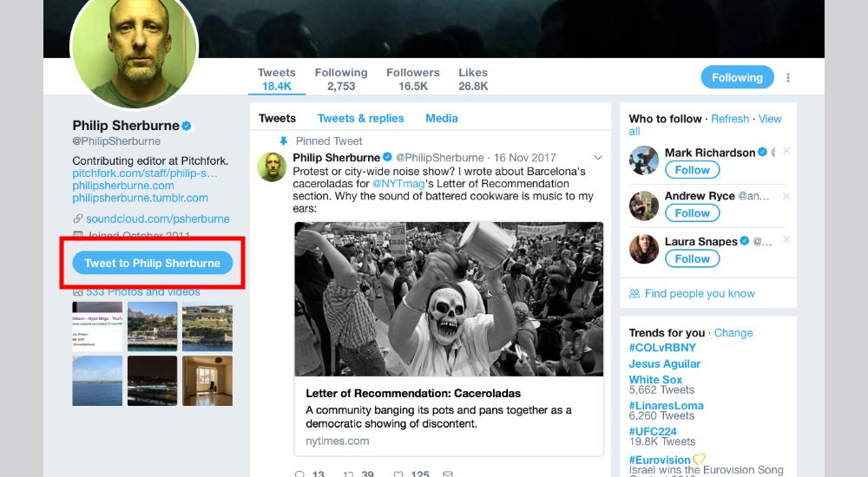Dismiss Mark Richardson follow suggestion

click(x=786, y=151)
